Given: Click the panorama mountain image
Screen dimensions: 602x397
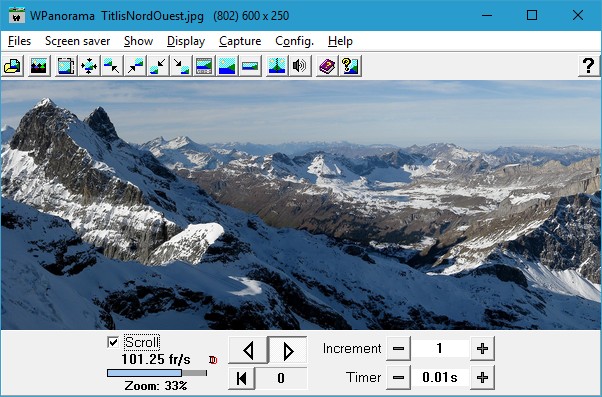Looking at the screenshot, I should coord(301,205).
